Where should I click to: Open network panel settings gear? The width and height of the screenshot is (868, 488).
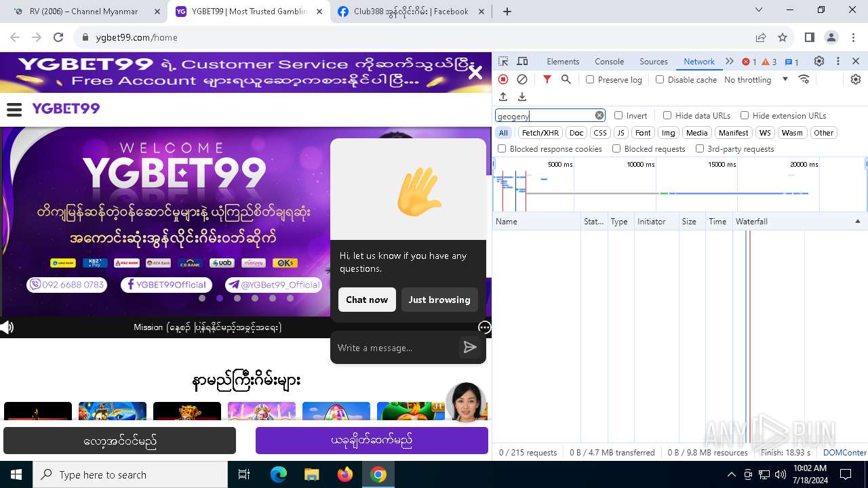pos(856,79)
